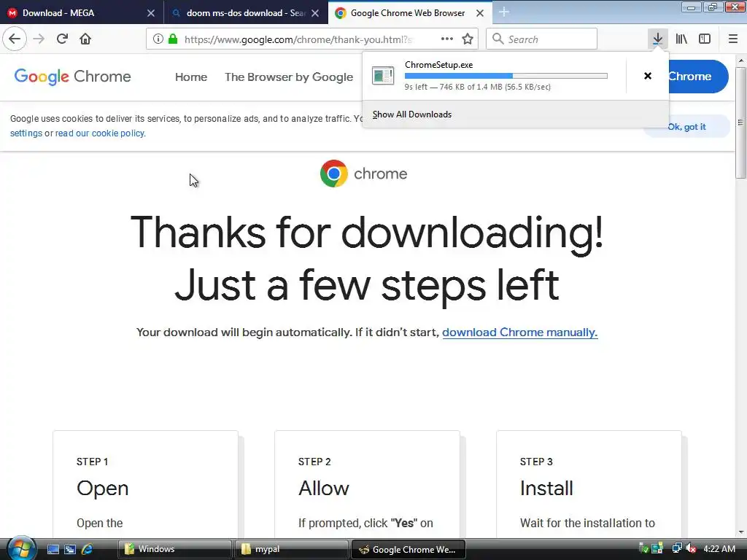Open the Home nav item
The image size is (747, 560).
click(191, 77)
